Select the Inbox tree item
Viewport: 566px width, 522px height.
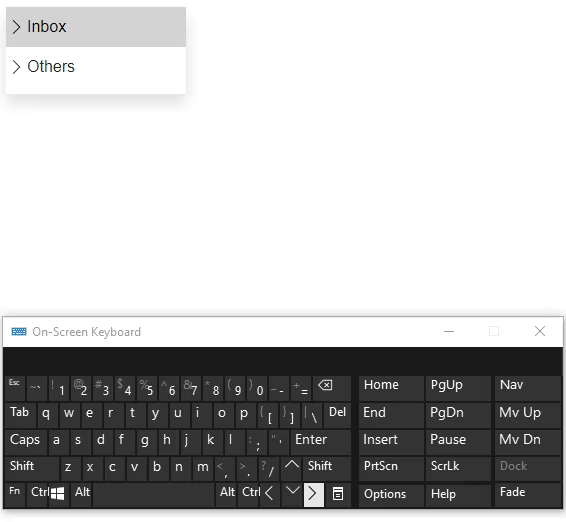tap(96, 27)
